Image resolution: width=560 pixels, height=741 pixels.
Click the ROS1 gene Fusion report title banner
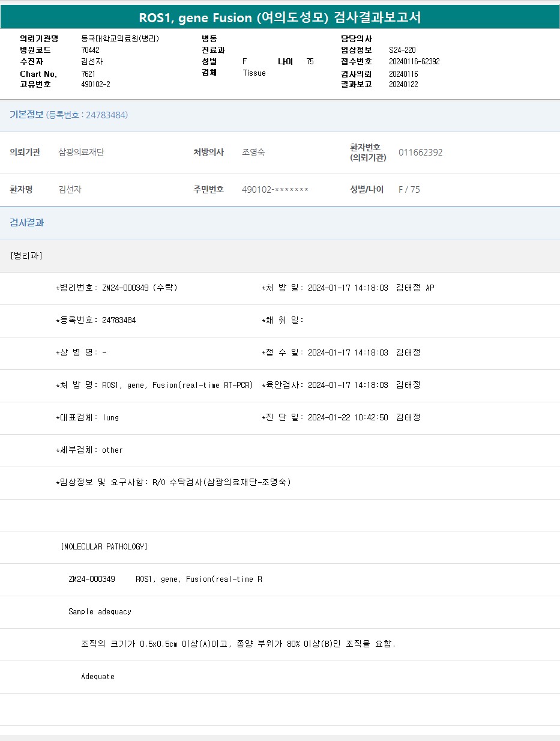[x=280, y=17]
